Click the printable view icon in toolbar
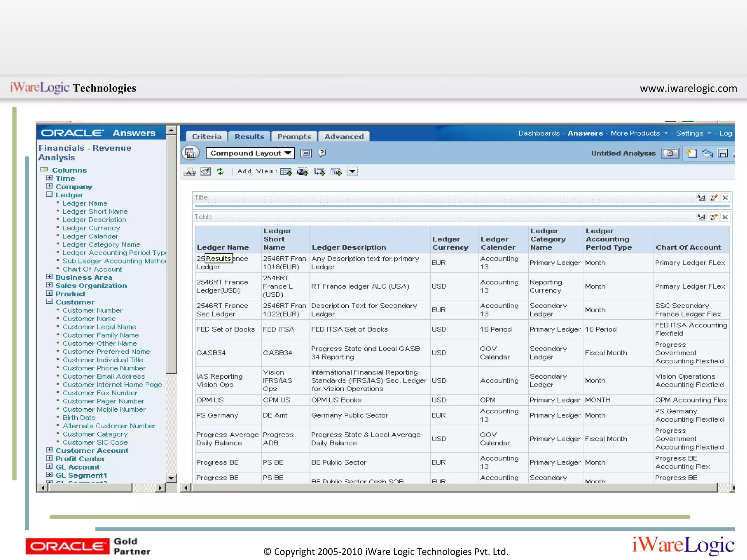Viewport: 747px width, 560px height. (189, 172)
